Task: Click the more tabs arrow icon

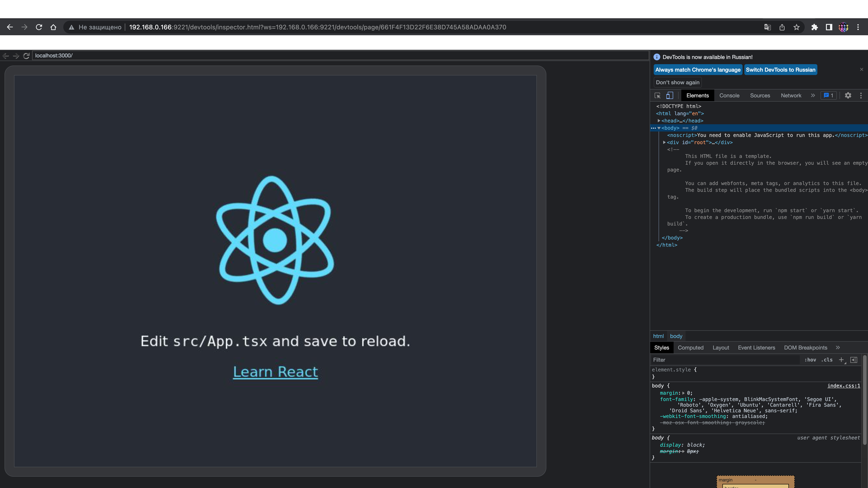Action: pos(813,95)
